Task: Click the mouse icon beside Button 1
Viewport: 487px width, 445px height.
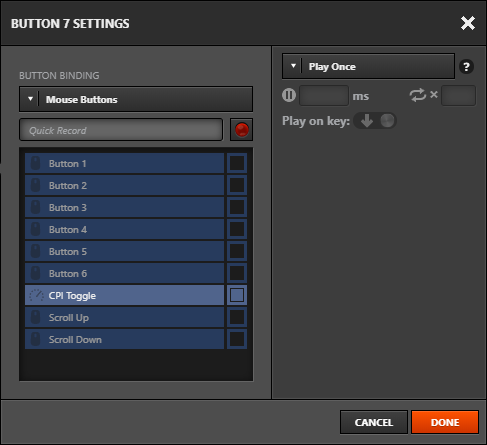Action: tap(36, 163)
